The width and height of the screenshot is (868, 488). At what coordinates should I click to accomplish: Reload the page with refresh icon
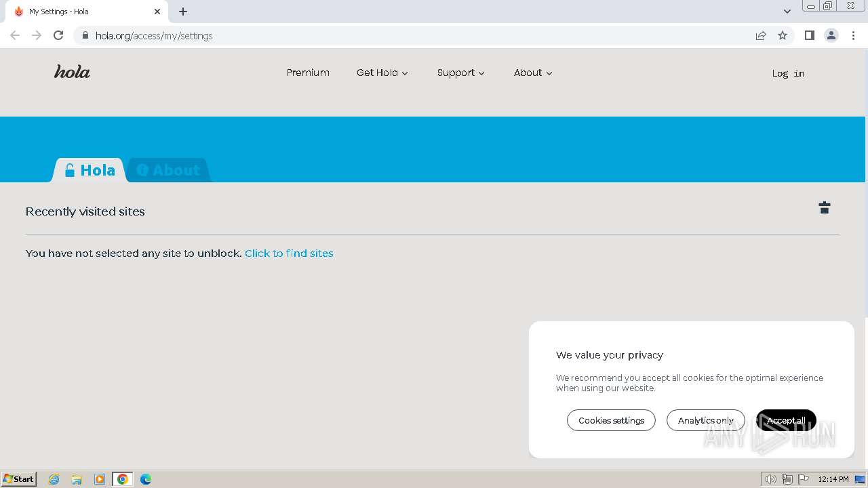58,35
